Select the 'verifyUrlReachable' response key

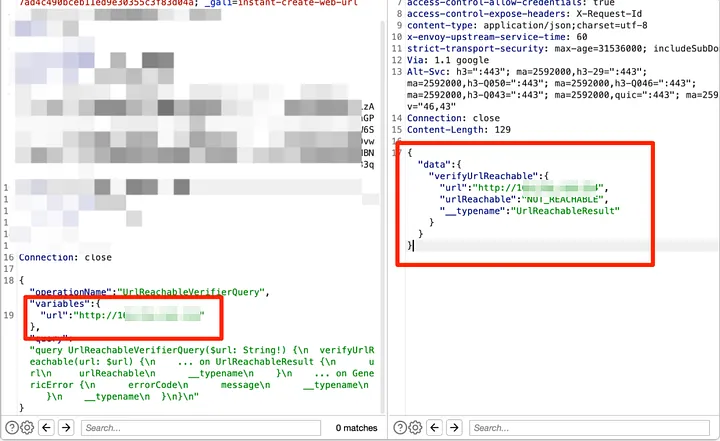pos(484,176)
